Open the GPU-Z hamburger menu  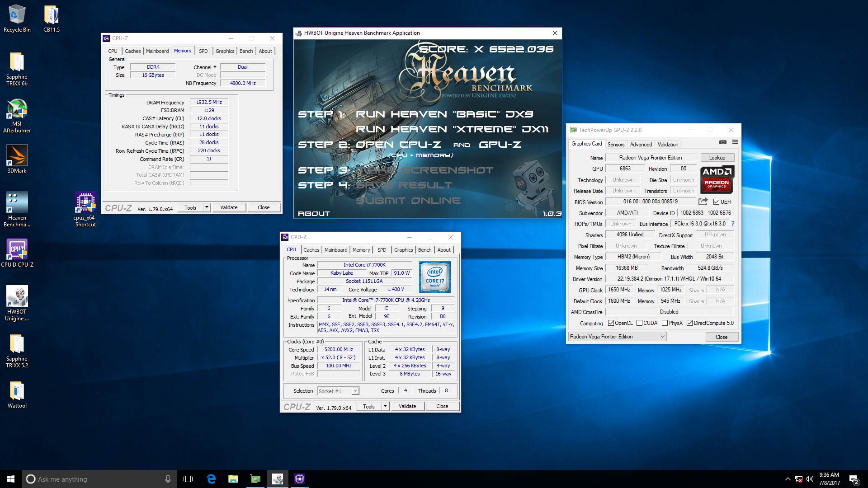point(735,142)
